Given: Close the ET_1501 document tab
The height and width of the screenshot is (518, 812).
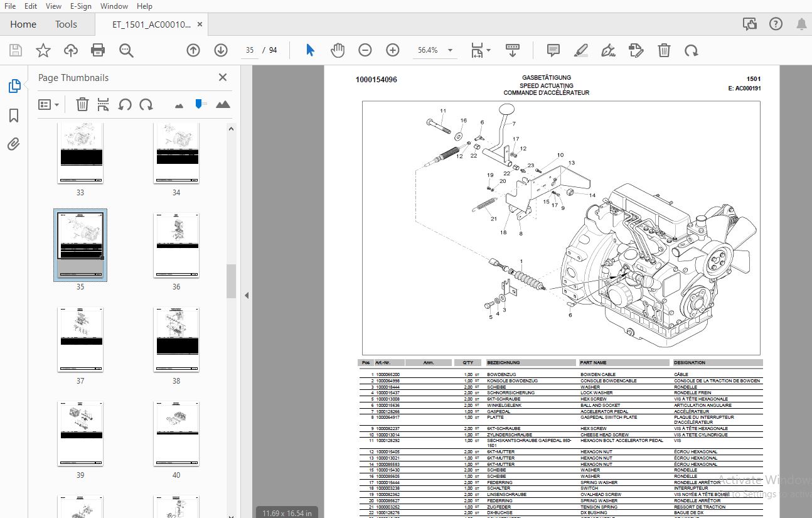Looking at the screenshot, I should (x=200, y=24).
